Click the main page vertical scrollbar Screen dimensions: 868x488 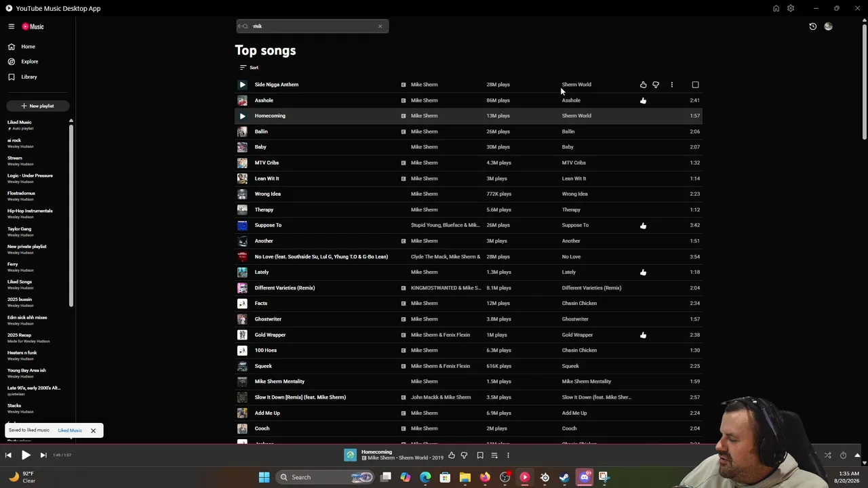864,81
